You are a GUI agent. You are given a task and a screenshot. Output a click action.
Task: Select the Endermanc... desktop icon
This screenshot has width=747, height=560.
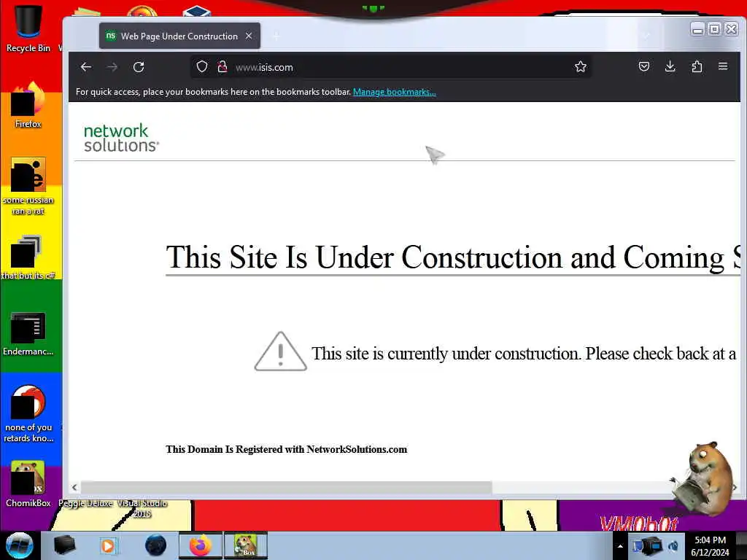tap(28, 334)
